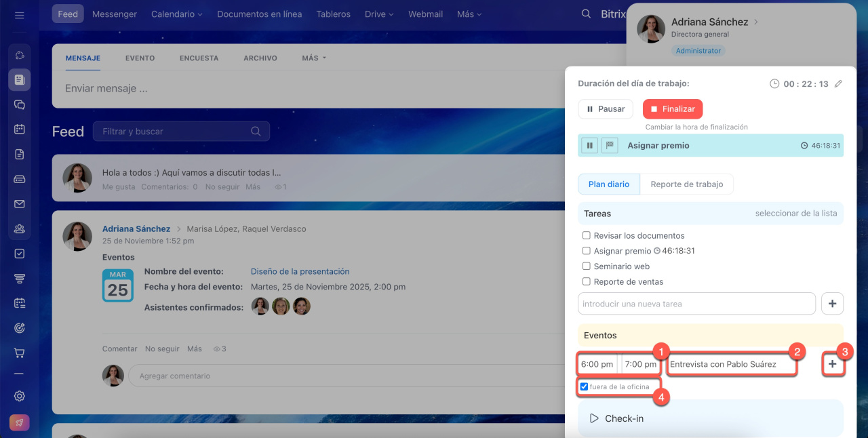868x438 pixels.
Task: Open the calendar icon in left sidebar
Action: [19, 129]
